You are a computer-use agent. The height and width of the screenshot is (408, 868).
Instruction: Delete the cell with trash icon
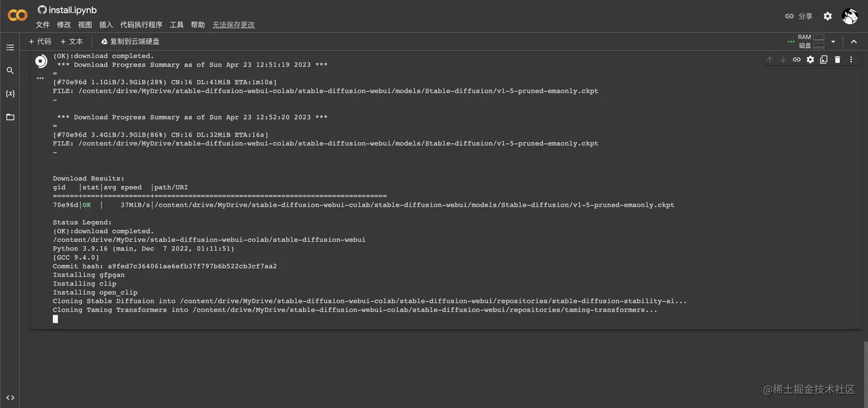(838, 60)
